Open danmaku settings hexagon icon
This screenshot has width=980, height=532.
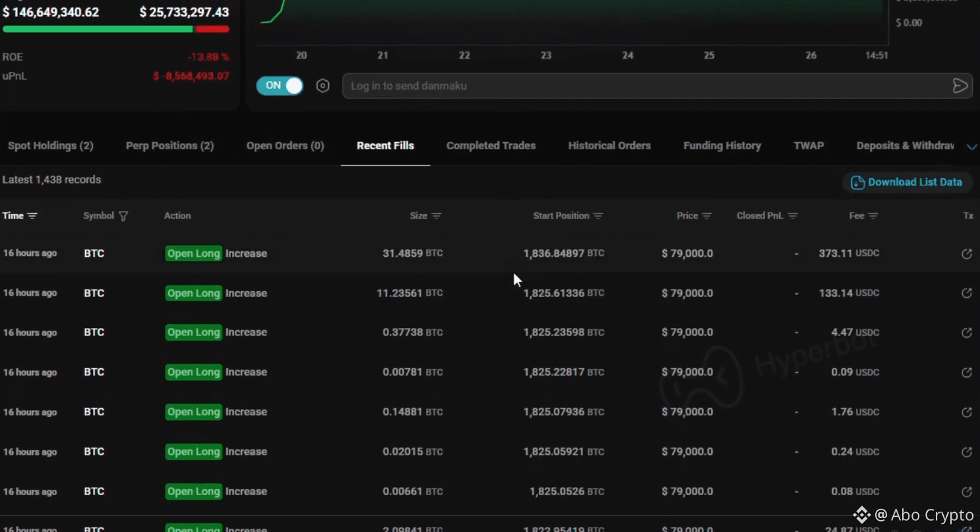point(322,86)
